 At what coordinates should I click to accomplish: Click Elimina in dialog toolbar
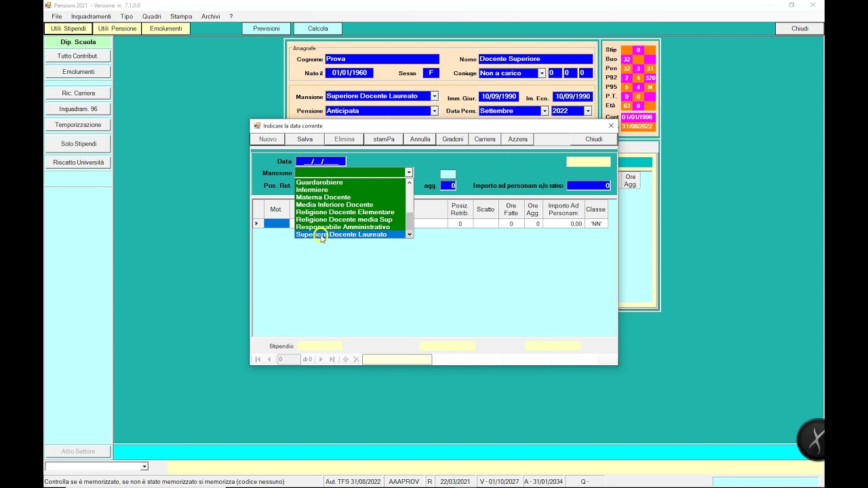point(344,139)
